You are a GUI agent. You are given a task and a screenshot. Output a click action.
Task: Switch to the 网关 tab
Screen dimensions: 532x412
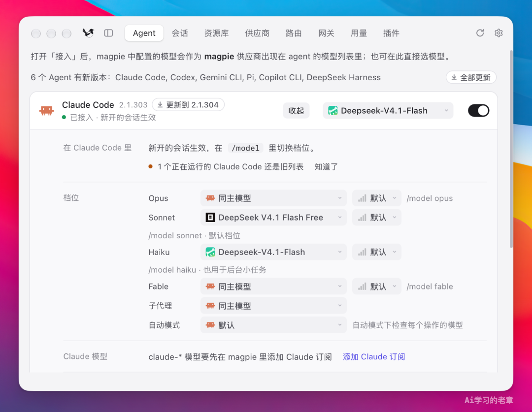tap(327, 33)
